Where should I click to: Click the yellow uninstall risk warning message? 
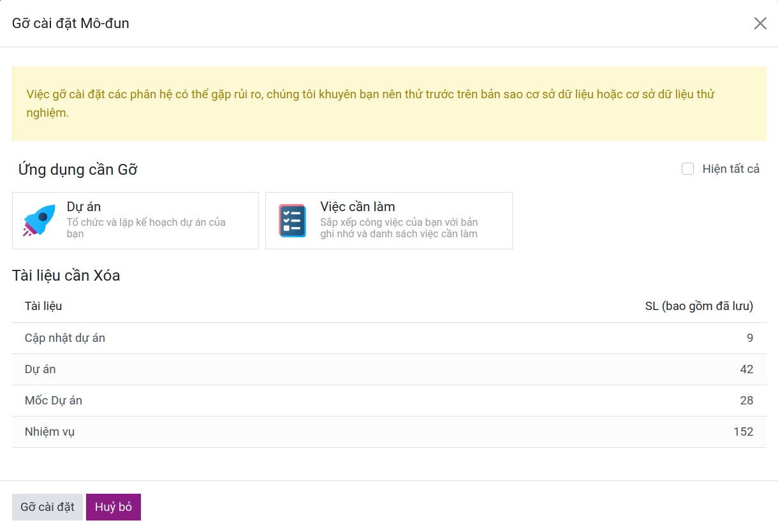click(389, 103)
